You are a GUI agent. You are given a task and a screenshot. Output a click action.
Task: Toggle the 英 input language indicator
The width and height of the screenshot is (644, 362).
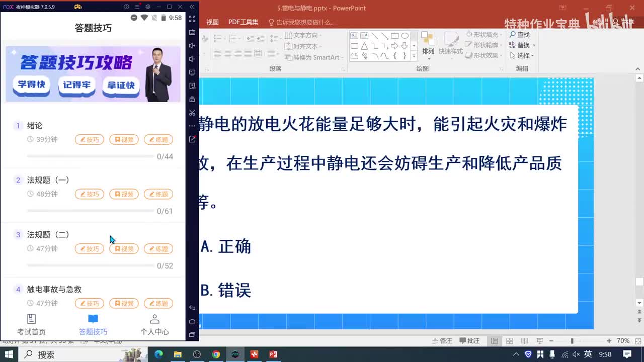click(588, 354)
